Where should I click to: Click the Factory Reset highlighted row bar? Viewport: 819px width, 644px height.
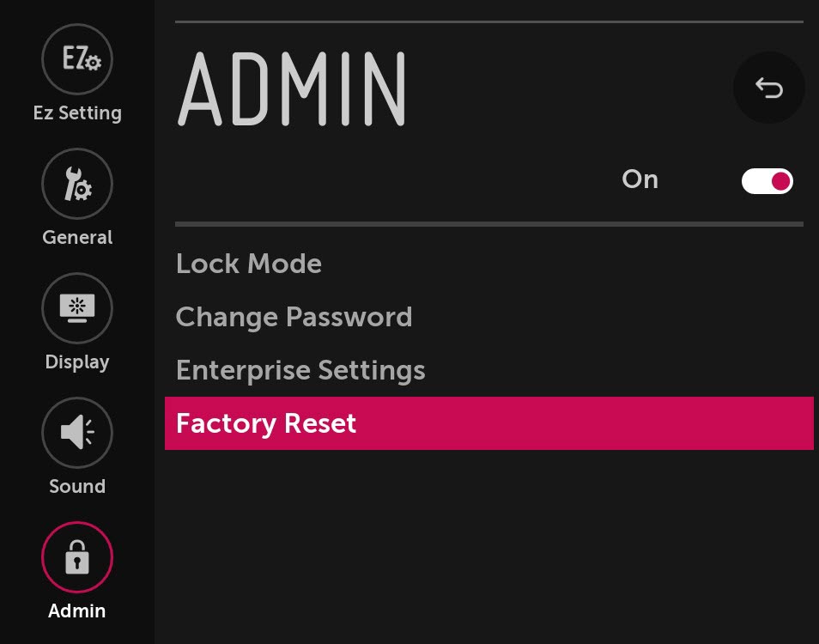489,423
